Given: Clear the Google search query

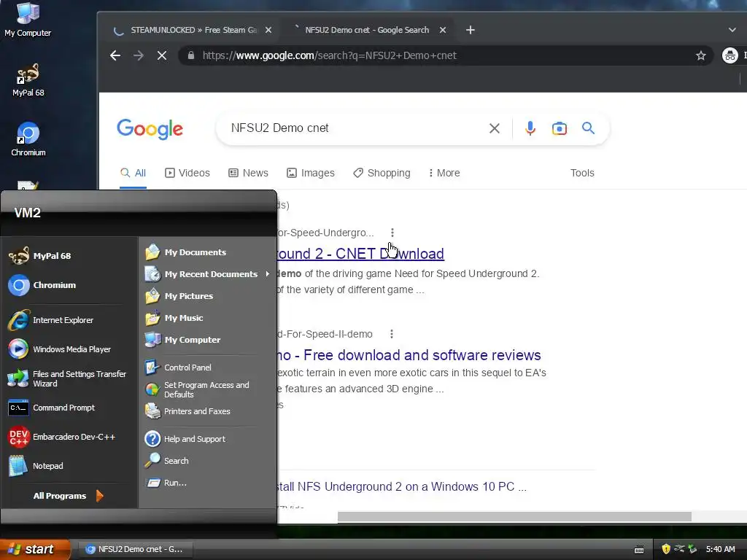Looking at the screenshot, I should coord(495,128).
